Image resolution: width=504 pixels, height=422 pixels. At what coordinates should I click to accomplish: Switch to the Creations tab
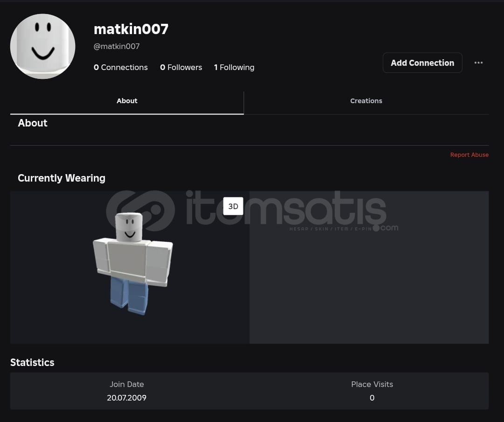366,101
